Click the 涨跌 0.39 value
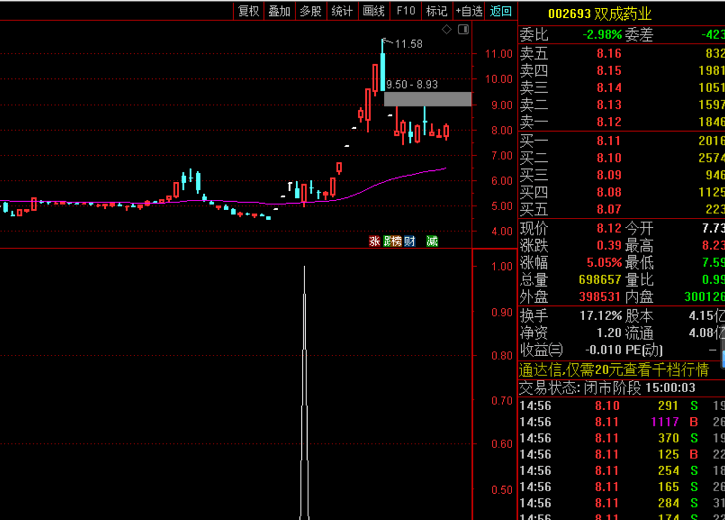Viewport: 725px width, 520px height. [x=609, y=245]
